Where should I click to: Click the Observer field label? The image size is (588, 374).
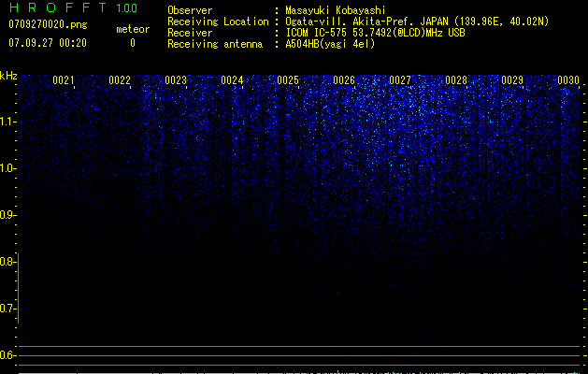click(x=190, y=10)
